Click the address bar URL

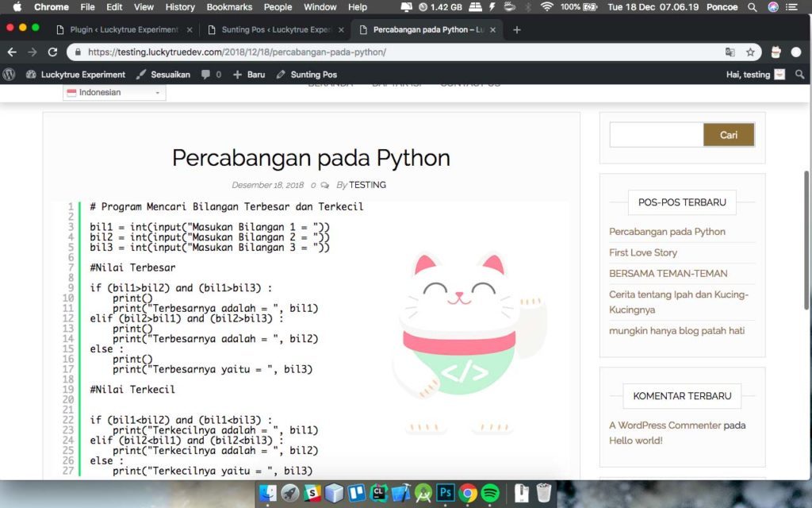[236, 52]
